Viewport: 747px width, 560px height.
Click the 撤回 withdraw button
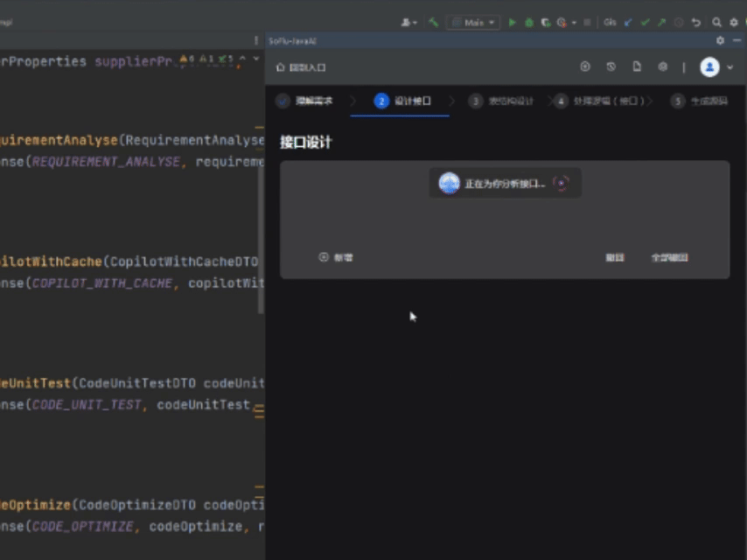[615, 258]
